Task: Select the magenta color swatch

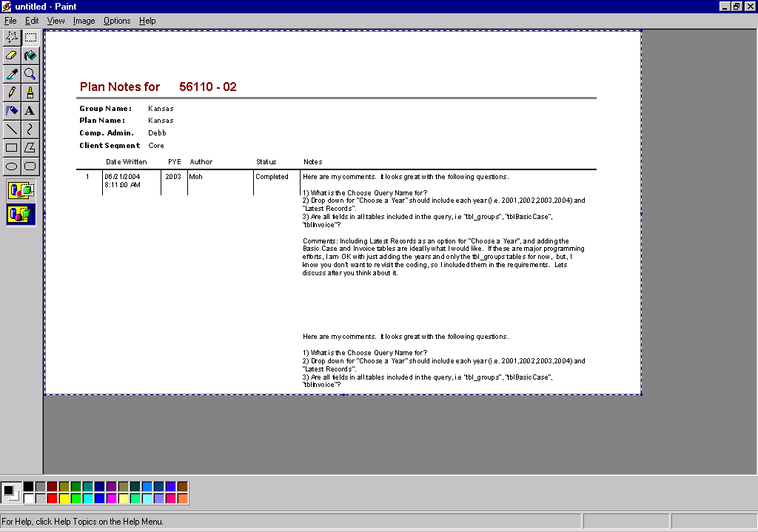Action: (x=111, y=498)
